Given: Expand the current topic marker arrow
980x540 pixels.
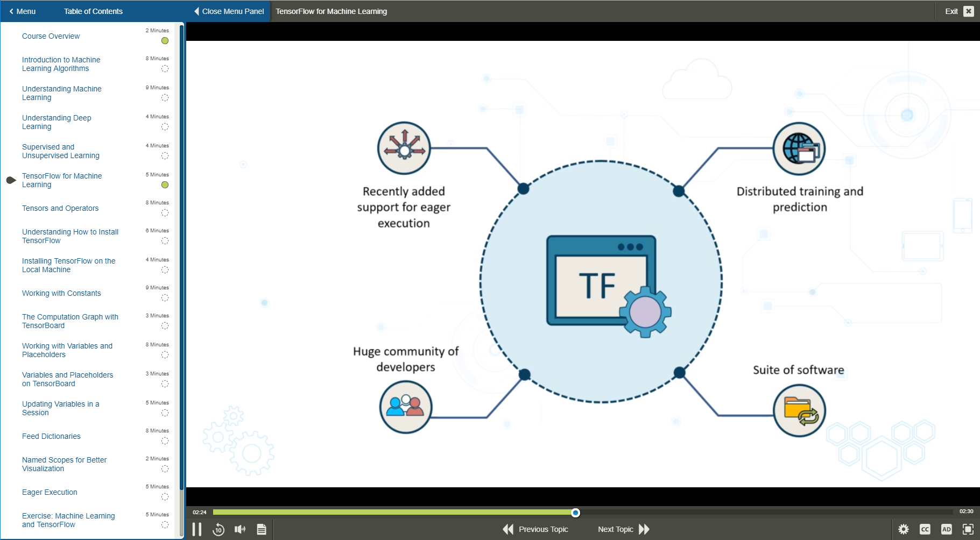Looking at the screenshot, I should pyautogui.click(x=10, y=180).
